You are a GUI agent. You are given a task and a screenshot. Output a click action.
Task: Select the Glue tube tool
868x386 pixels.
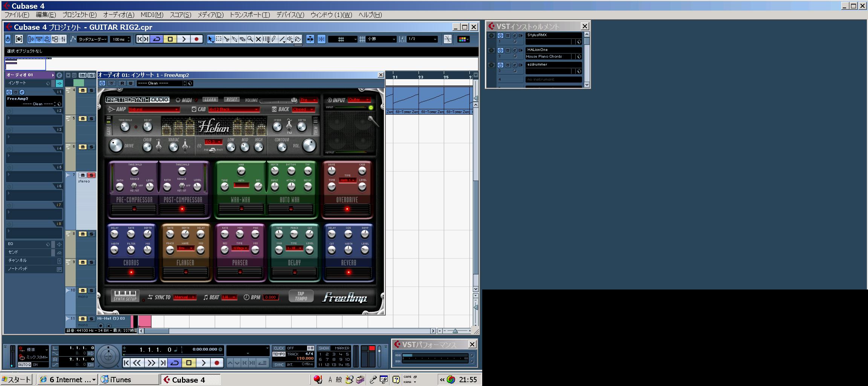[234, 39]
